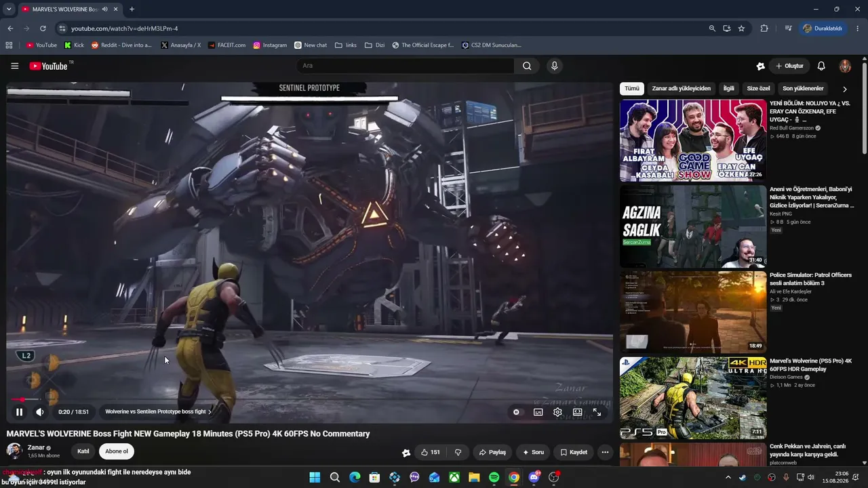Viewport: 868px width, 488px height.
Task: Subscribe with the Abone ol button
Action: 117,451
